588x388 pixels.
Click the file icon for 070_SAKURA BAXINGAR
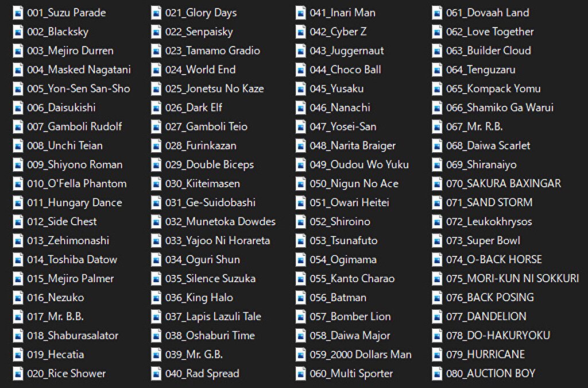point(437,185)
